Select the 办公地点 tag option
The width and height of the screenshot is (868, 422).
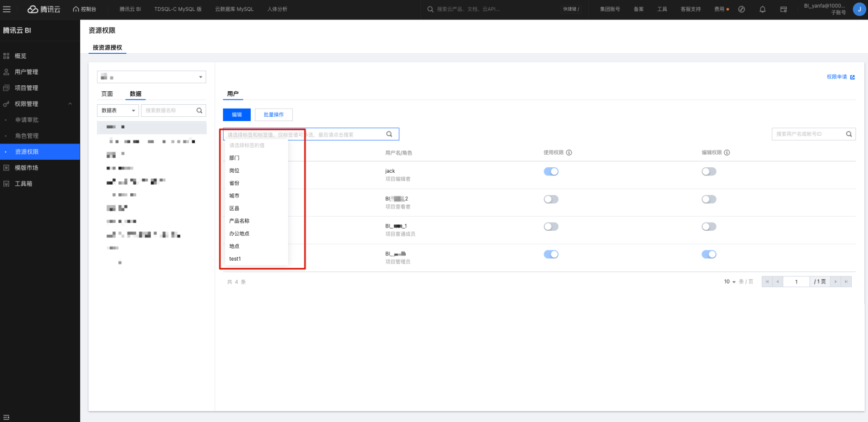click(256, 234)
